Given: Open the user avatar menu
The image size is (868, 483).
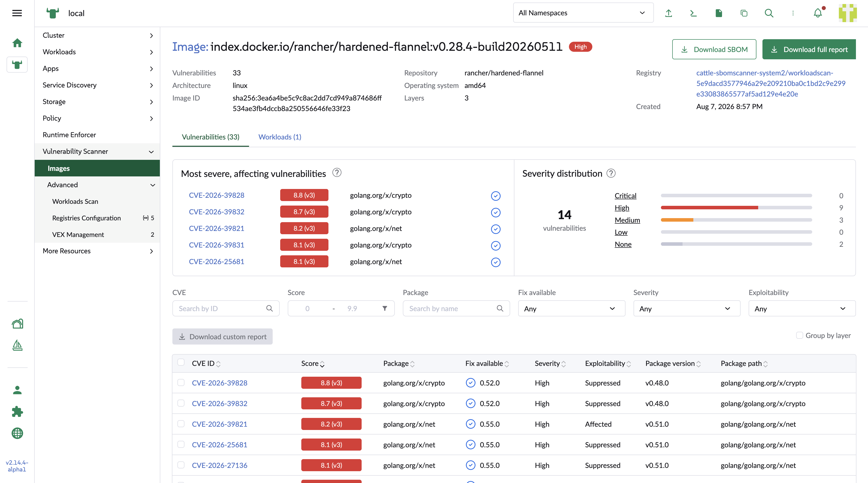Looking at the screenshot, I should (x=847, y=13).
